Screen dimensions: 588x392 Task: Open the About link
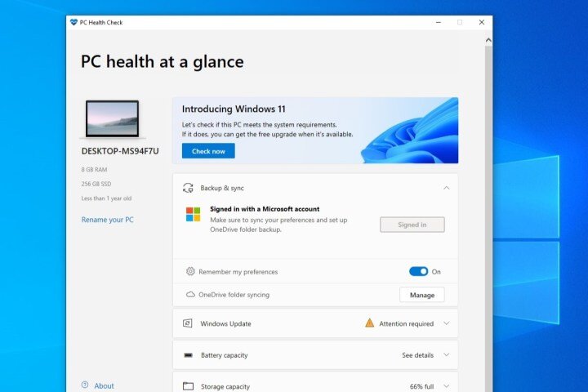point(104,385)
